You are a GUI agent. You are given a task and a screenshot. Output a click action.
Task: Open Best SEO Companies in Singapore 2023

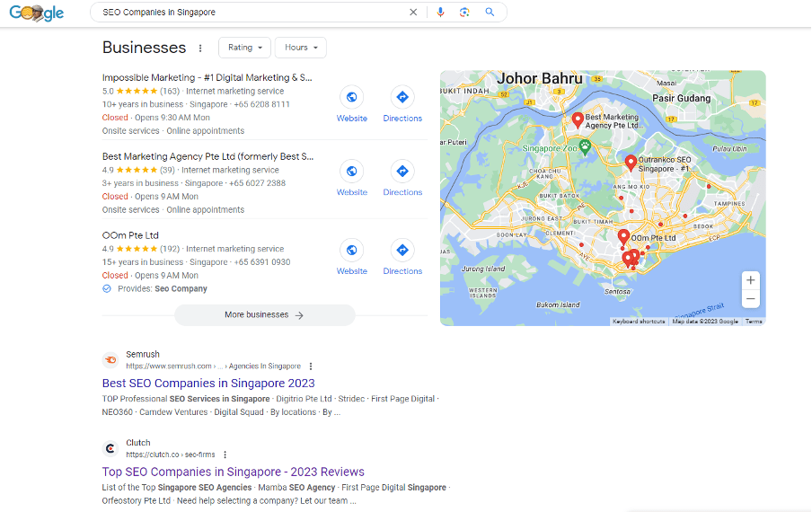pos(208,384)
